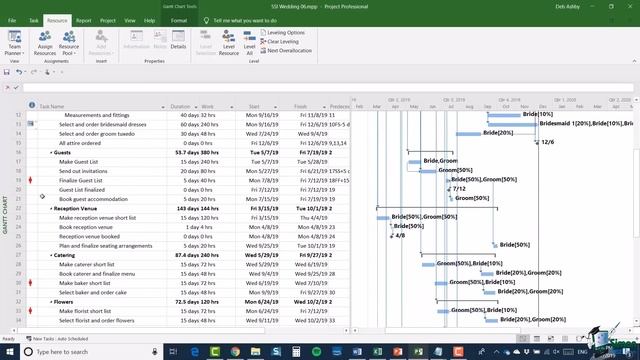Click Clear Leveling
640x360 pixels.
tap(280, 42)
